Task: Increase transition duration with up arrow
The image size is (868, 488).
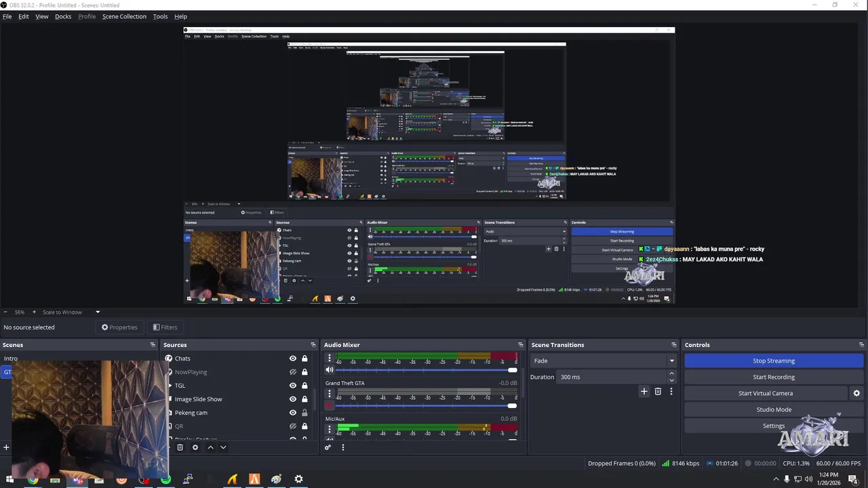Action: 672,373
